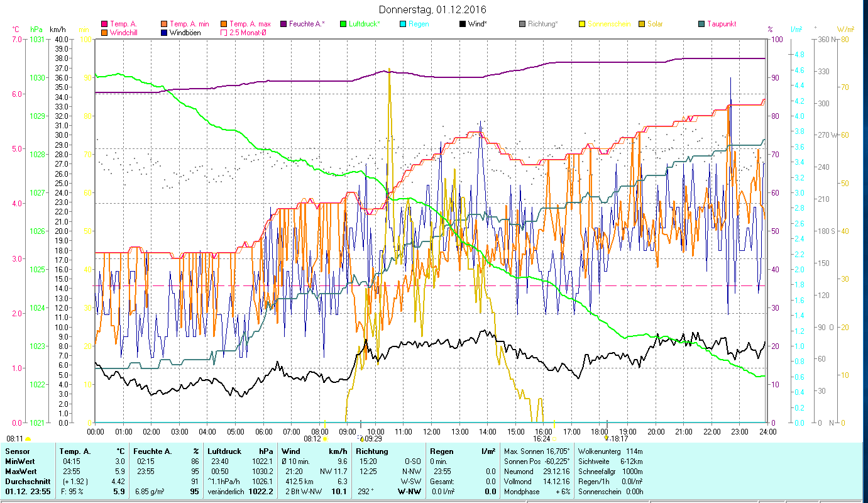Toggle the Wind legend black square
Image resolution: width=868 pixels, height=503 pixels.
coord(463,25)
